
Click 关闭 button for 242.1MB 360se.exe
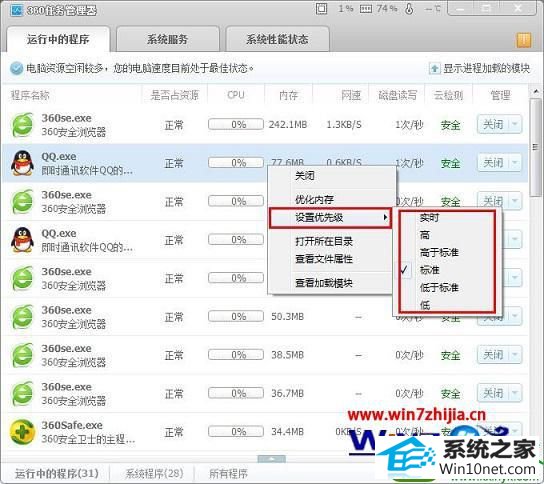[x=493, y=124]
